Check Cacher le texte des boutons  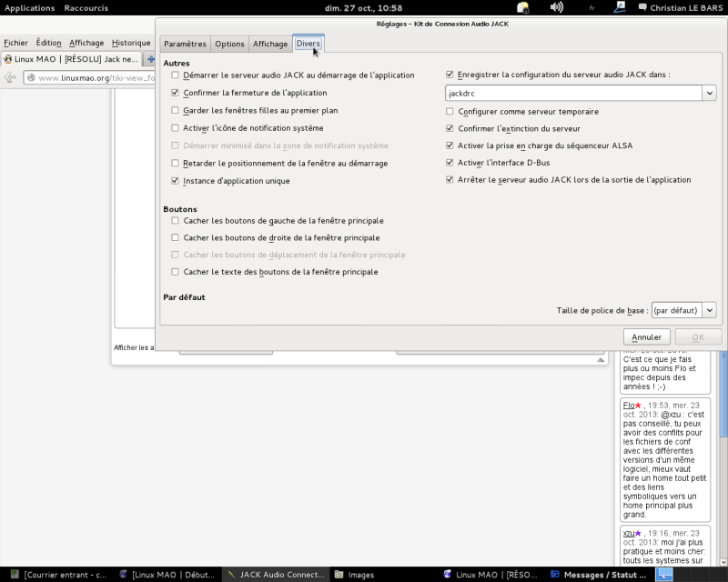pos(175,272)
